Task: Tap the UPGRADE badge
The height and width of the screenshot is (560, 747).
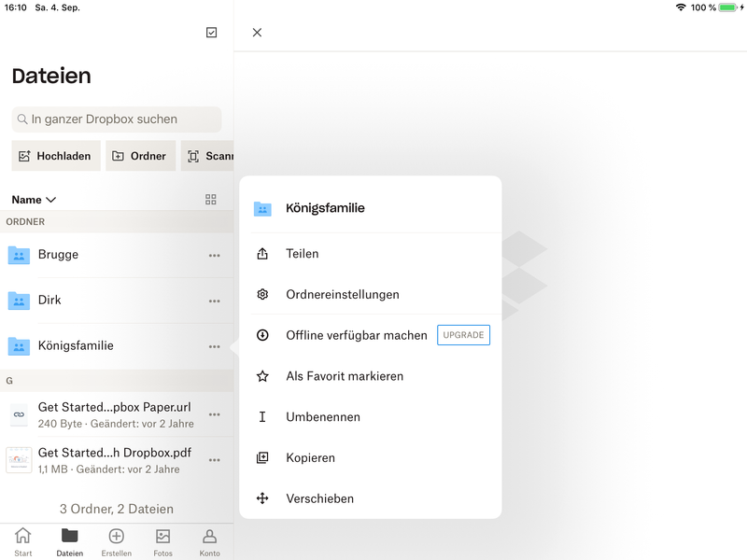Action: click(x=463, y=335)
